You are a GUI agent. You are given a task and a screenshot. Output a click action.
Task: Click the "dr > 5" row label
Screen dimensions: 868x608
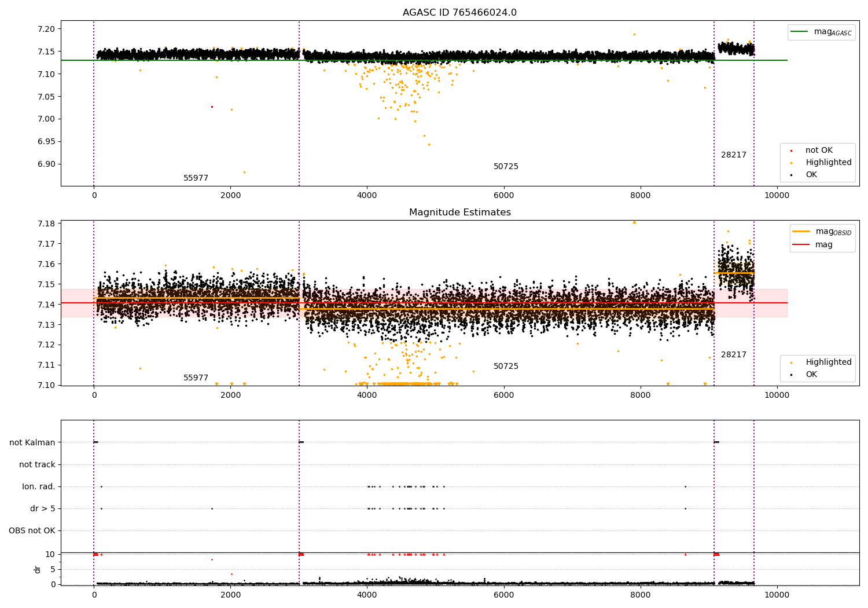coord(43,508)
